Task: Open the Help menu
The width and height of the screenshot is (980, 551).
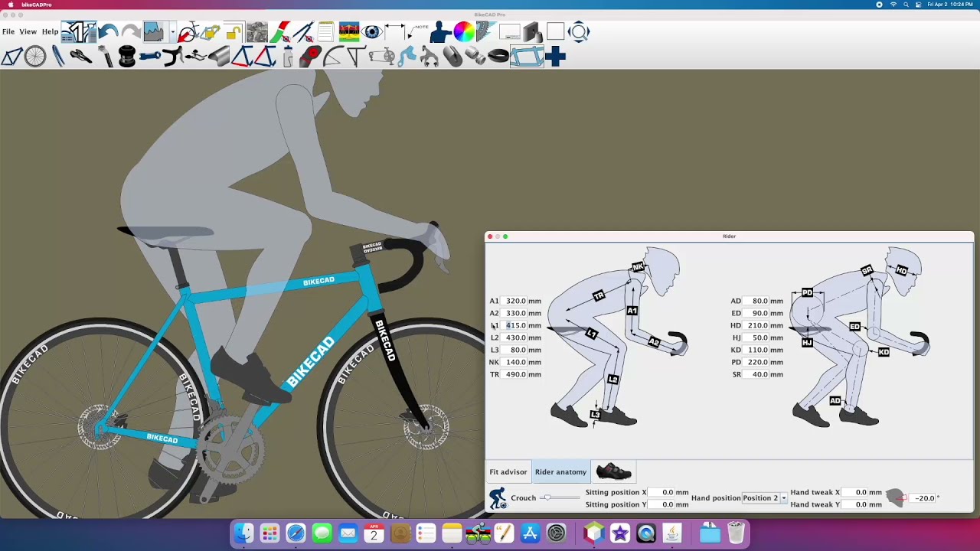Action: [50, 32]
